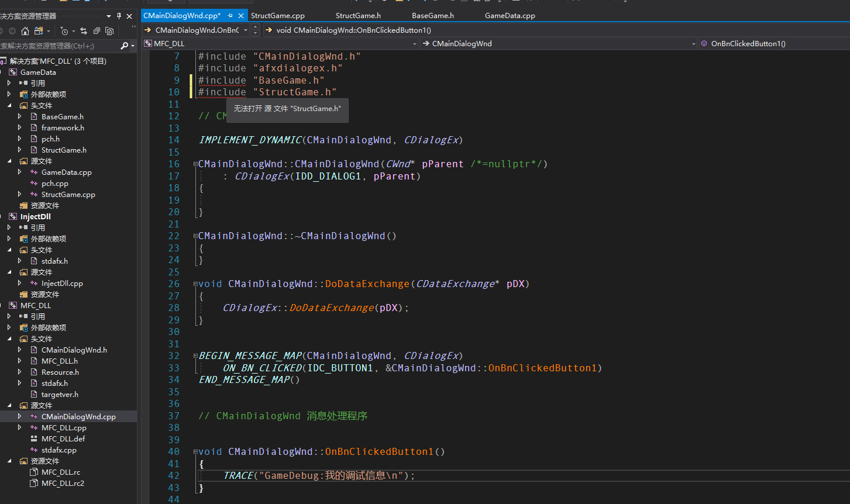This screenshot has height=504, width=850.
Task: Click the class icon beside CMainDialogWnd in navigation bar
Action: pos(426,44)
